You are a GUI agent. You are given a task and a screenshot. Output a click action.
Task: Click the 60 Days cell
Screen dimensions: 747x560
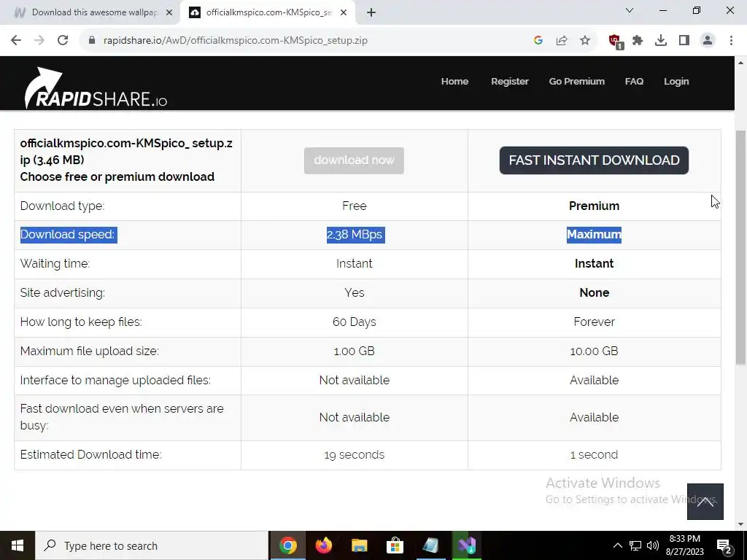pyautogui.click(x=354, y=322)
